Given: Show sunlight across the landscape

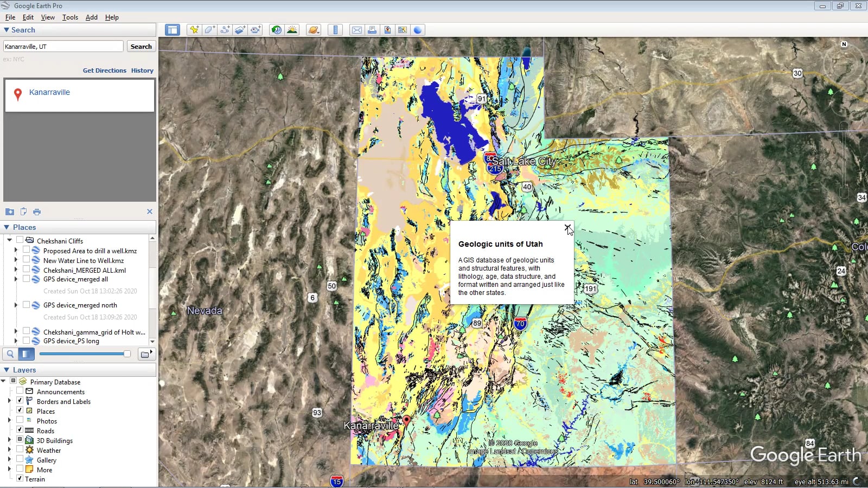Looking at the screenshot, I should (292, 30).
